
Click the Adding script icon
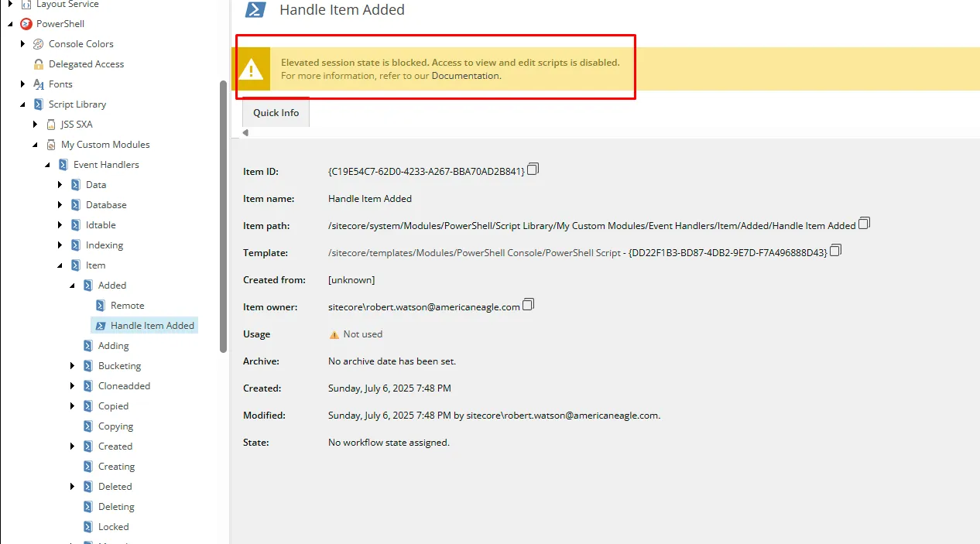point(88,346)
